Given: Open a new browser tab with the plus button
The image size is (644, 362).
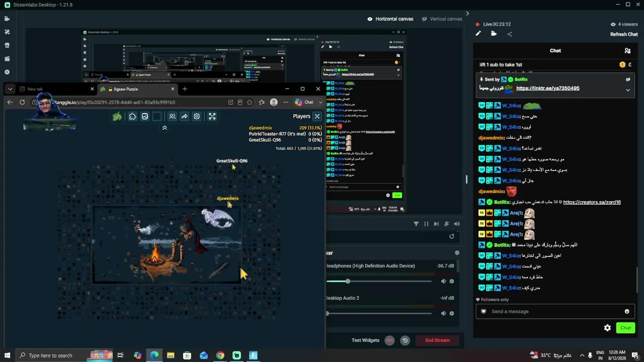Looking at the screenshot, I should pos(185,89).
